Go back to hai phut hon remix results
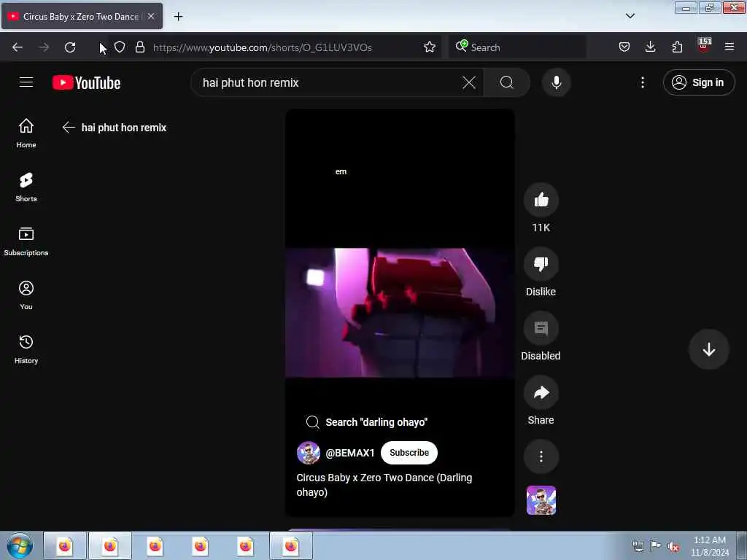 point(69,127)
